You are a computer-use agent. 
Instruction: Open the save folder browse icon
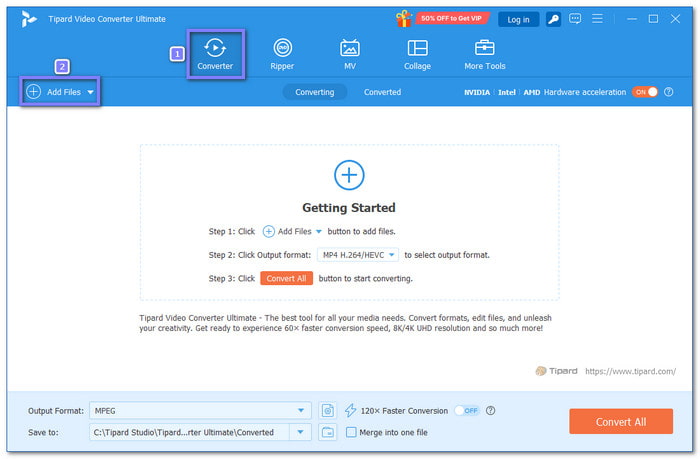328,432
